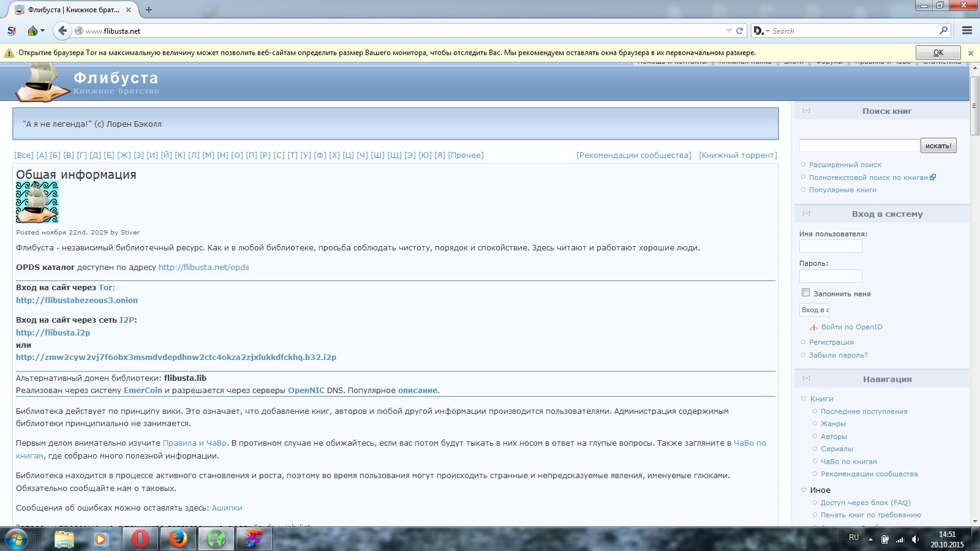Tick the 'Запомнить меня' checkbox
This screenshot has width=980, height=551.
806,293
